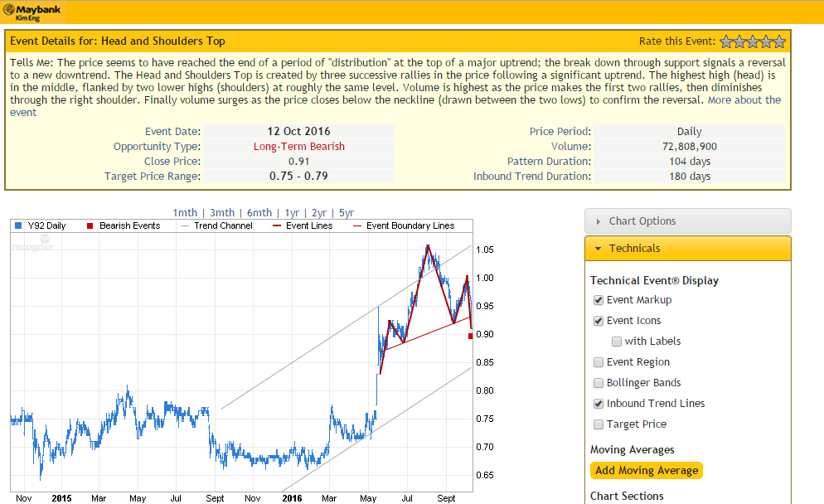Click Pattern Duration value 104 days
The image size is (824, 504).
point(690,162)
